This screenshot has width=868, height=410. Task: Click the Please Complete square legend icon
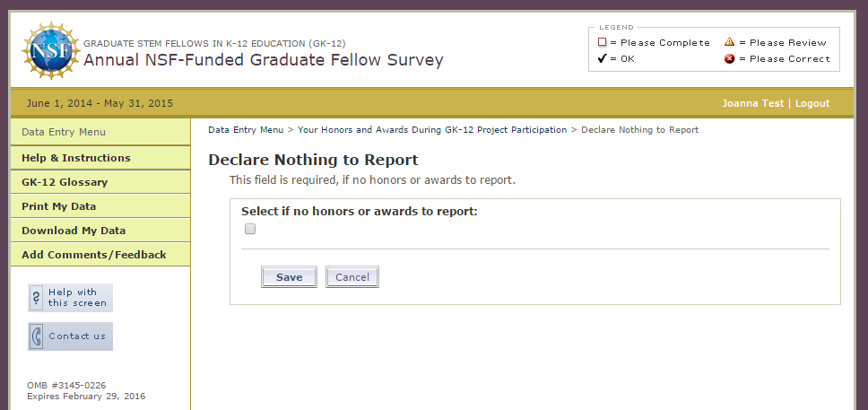(603, 42)
